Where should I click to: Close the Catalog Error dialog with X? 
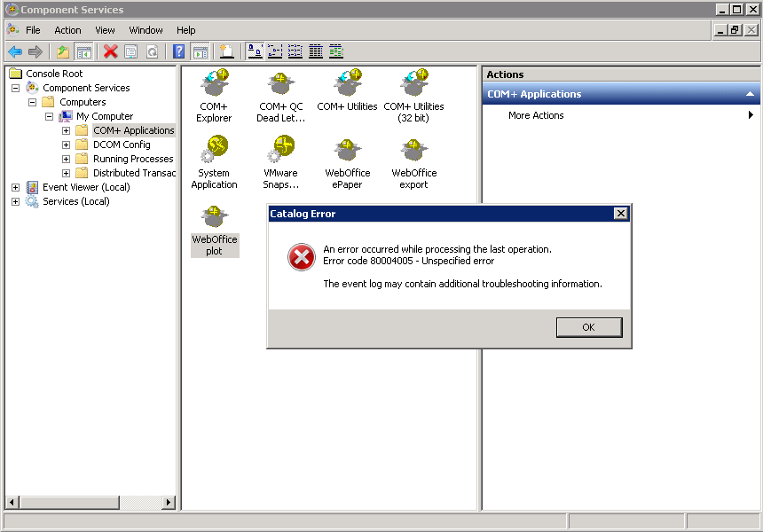coord(620,214)
